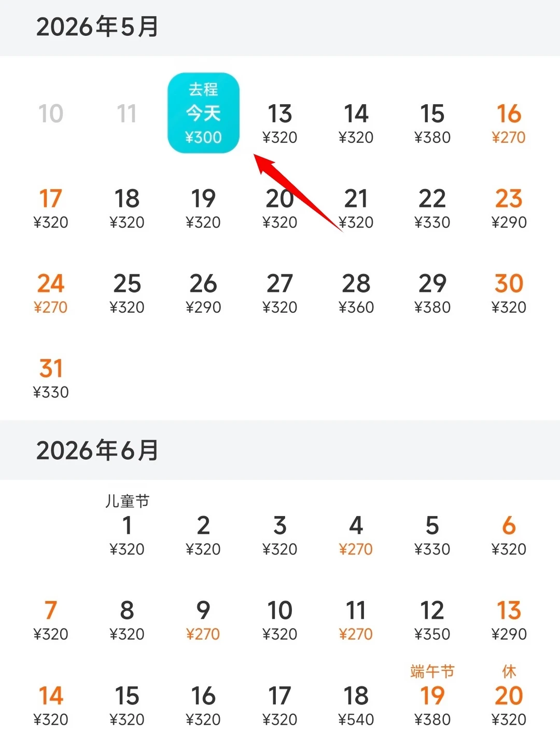
Task: Select June 20 holiday date ¥320
Action: point(509,696)
